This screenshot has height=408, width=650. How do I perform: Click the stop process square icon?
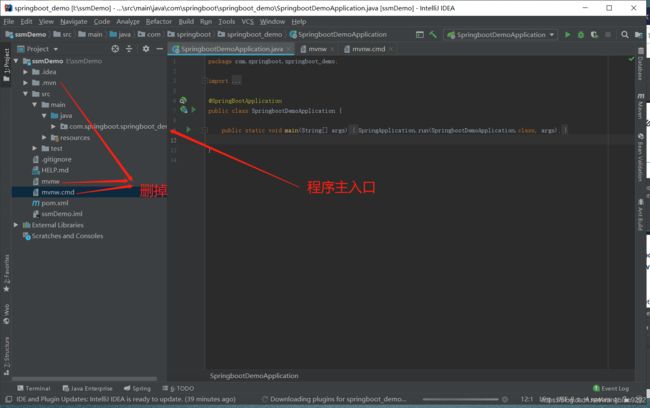click(x=608, y=35)
